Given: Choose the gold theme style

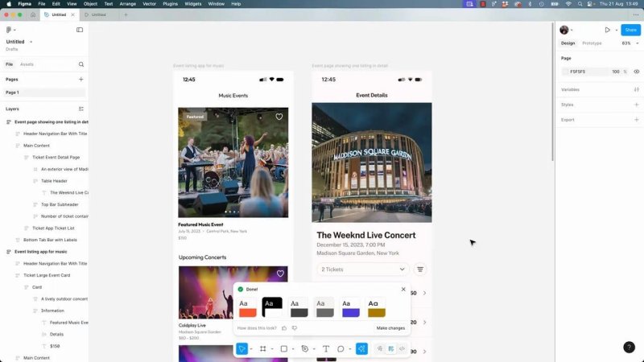Looking at the screenshot, I should 377,308.
